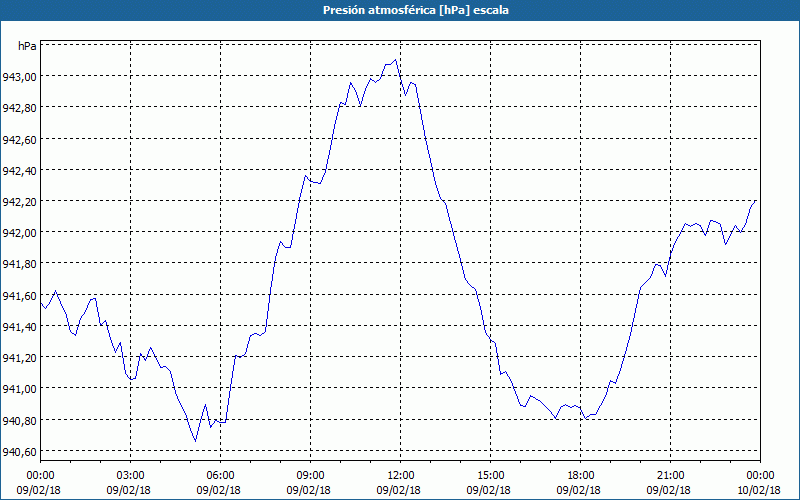Click the 940,60 axis value
Image resolution: width=800 pixels, height=500 pixels.
coord(19,452)
